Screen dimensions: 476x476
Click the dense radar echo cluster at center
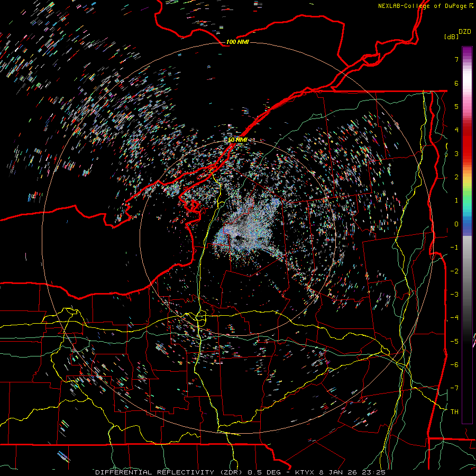pyautogui.click(x=248, y=227)
